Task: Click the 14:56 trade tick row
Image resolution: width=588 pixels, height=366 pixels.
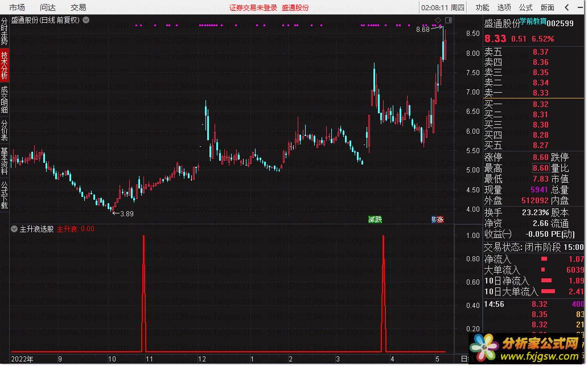Action: 533,304
